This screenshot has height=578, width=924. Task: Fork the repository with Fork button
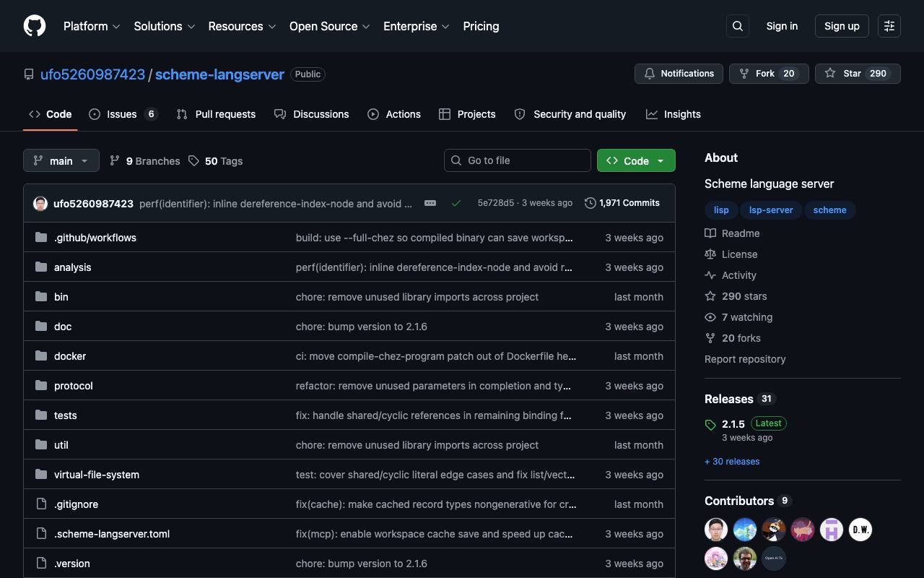point(769,74)
